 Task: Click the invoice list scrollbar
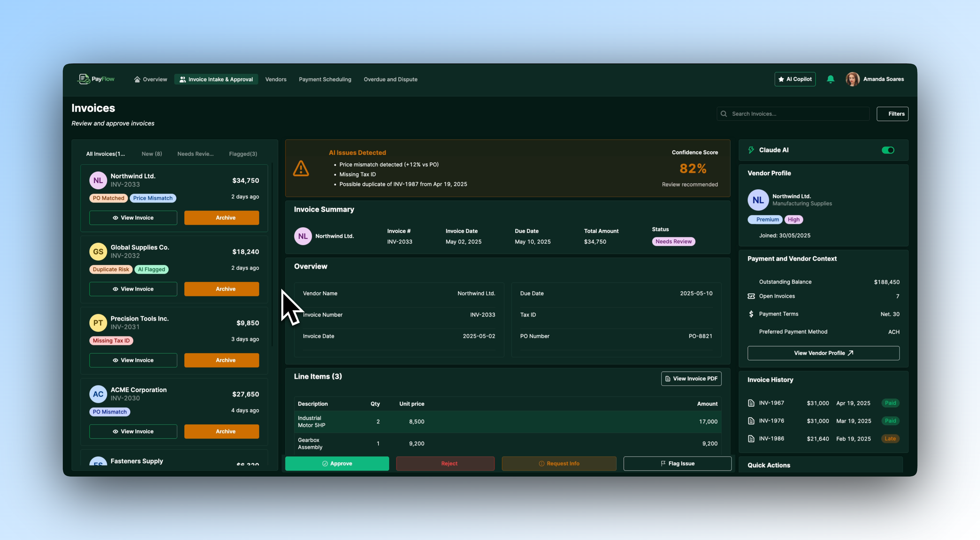[272, 255]
